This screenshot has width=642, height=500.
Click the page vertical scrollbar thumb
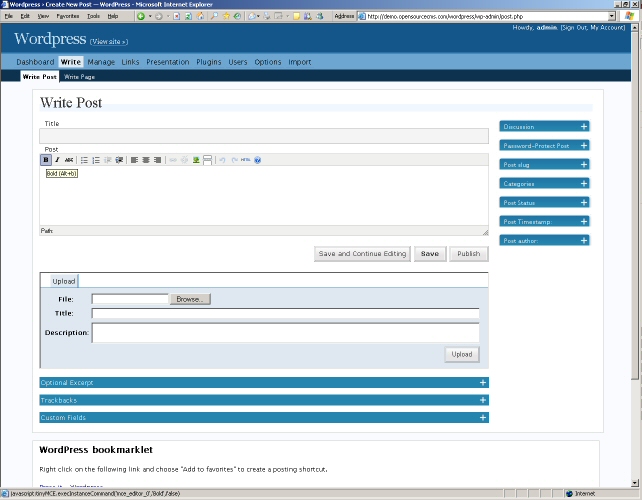coord(635,205)
